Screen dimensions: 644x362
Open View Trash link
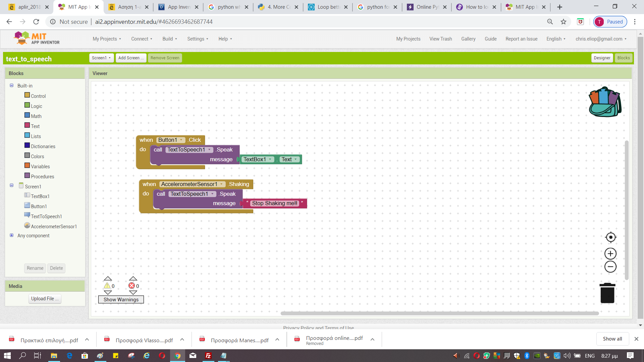(x=440, y=39)
